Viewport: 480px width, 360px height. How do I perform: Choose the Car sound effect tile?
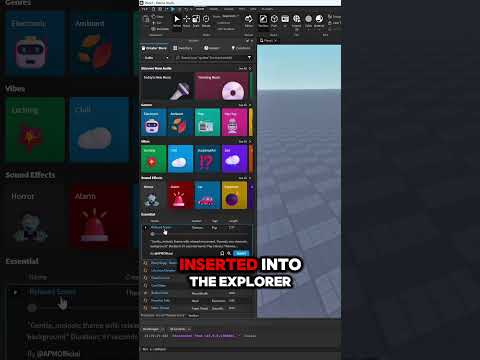pyautogui.click(x=207, y=195)
